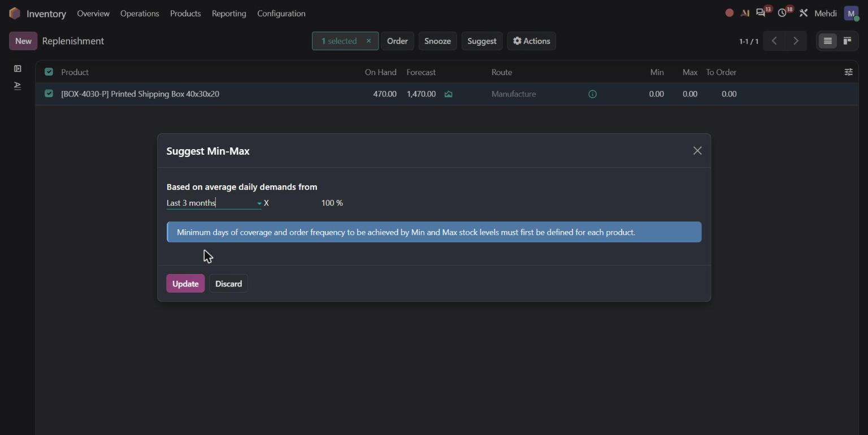Click the pager counter 1-1 / 1
Viewport: 868px width, 435px height.
pos(749,41)
